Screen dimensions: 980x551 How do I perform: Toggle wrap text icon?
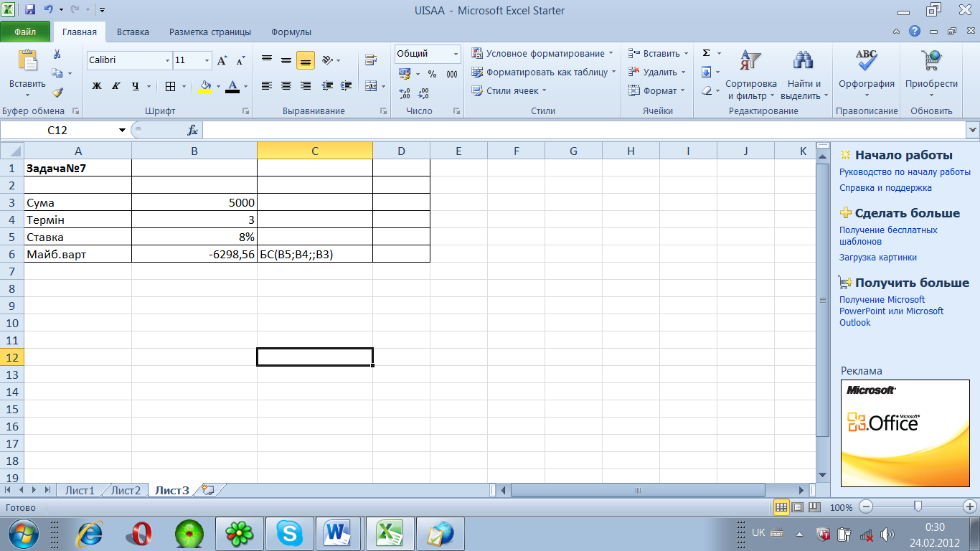371,60
